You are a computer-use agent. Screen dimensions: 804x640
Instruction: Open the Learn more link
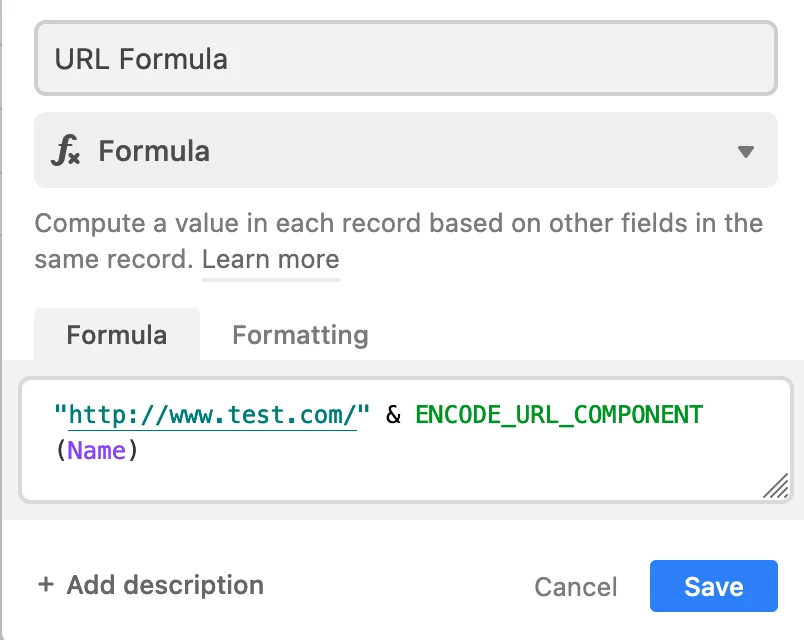pos(271,259)
